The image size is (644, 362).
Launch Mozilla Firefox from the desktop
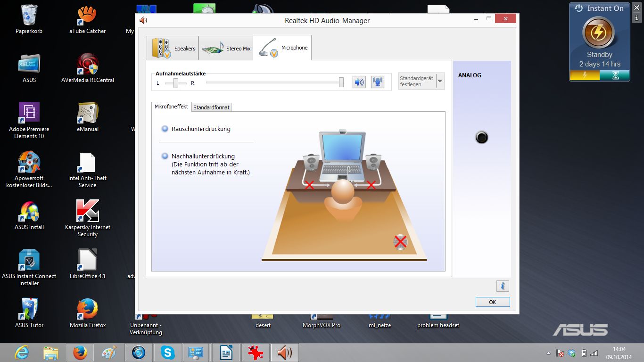[x=88, y=314]
